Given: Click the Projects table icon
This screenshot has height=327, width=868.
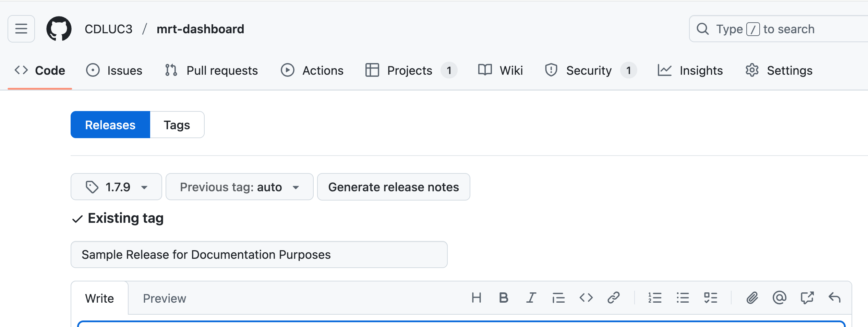Looking at the screenshot, I should 372,70.
